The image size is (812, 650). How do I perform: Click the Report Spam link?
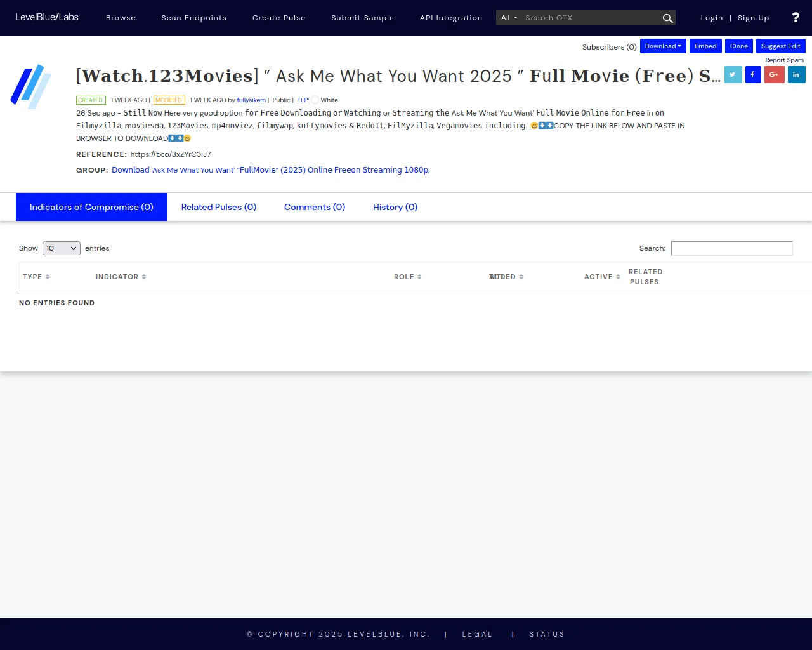pyautogui.click(x=784, y=60)
